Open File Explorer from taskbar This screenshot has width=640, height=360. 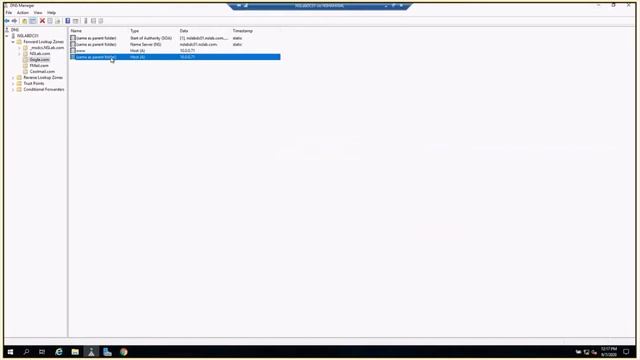click(x=75, y=352)
